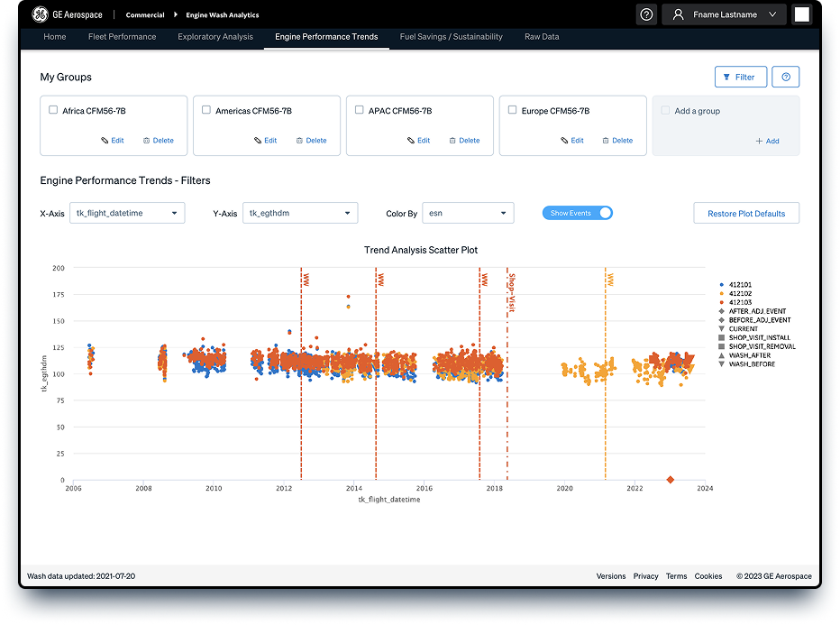Viewport: 840px width, 625px height.
Task: Open the Privacy footer link
Action: tap(645, 576)
